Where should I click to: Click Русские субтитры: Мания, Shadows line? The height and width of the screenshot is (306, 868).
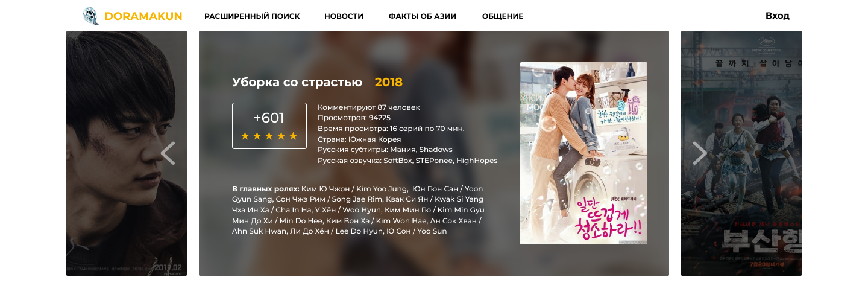click(x=385, y=150)
